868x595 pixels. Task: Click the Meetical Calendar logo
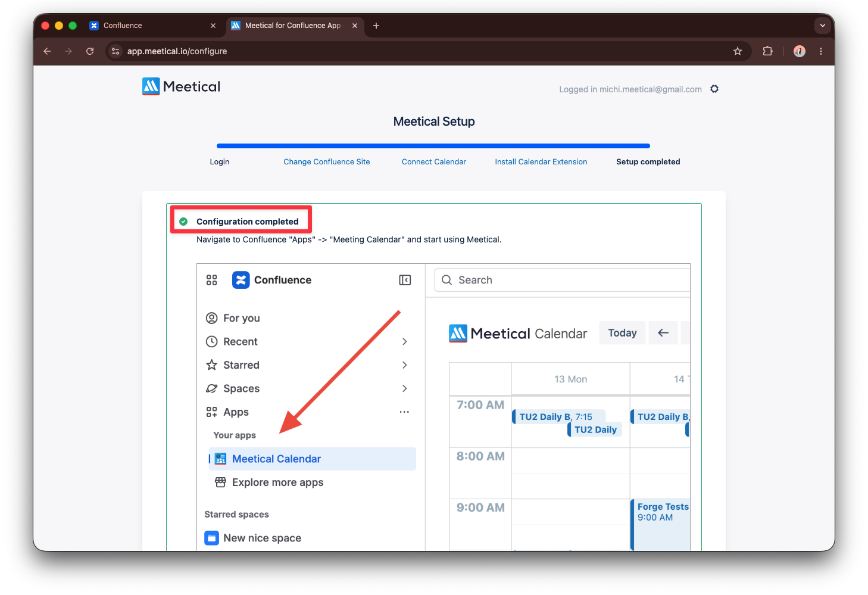coord(518,334)
